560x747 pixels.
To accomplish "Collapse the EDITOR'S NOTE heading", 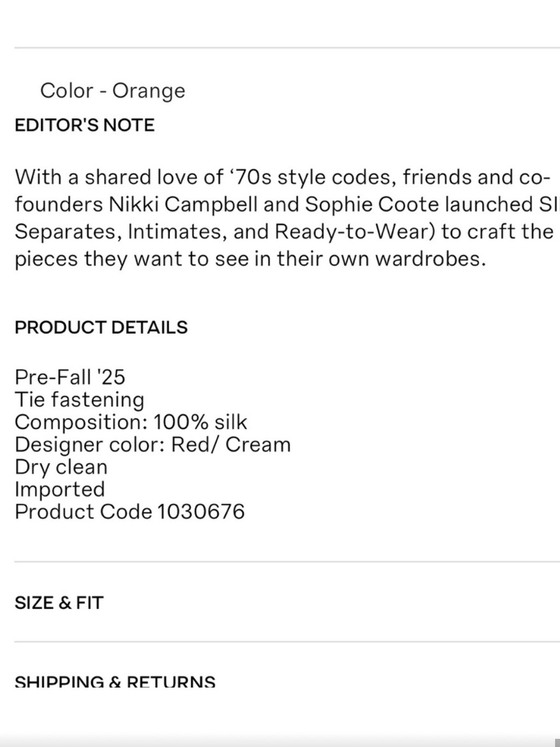I will point(84,125).
